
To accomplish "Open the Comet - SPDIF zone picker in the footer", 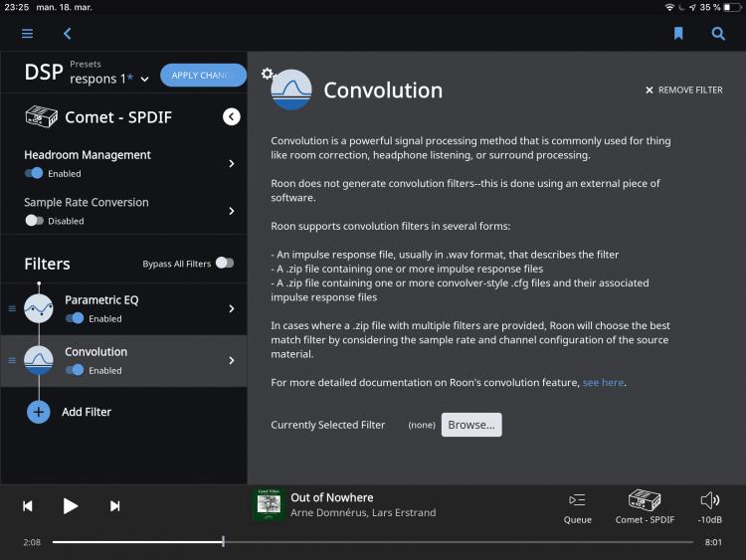I will tap(645, 507).
